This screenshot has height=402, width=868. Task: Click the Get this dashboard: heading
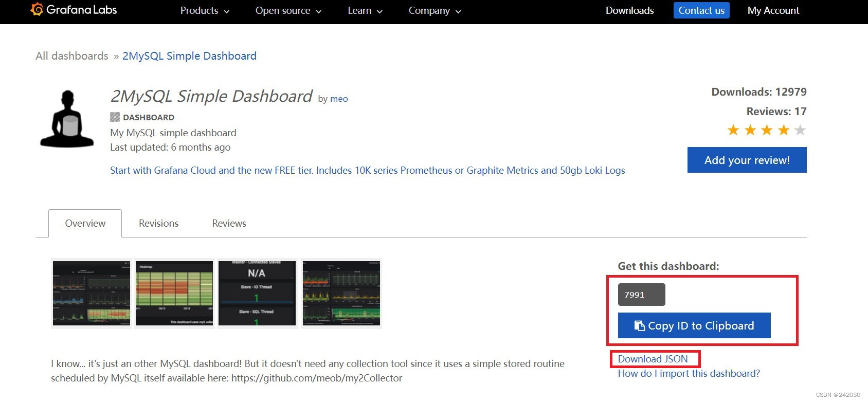[x=668, y=266]
